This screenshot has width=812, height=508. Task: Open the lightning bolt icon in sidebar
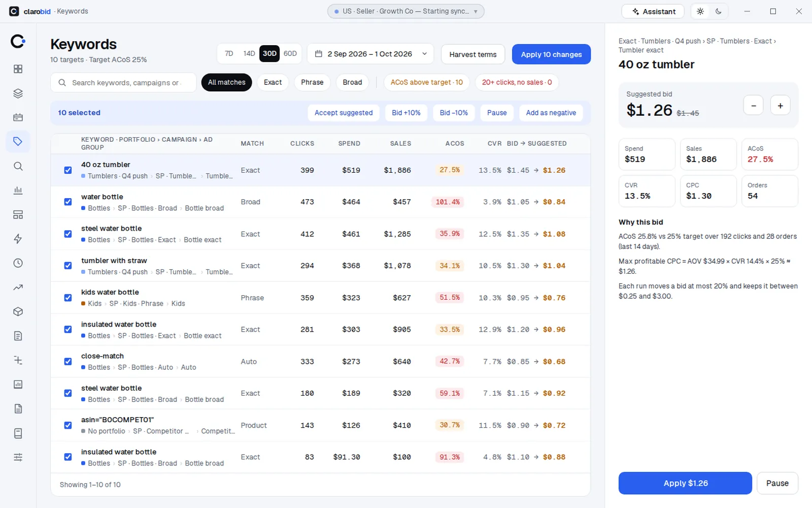[x=18, y=239]
